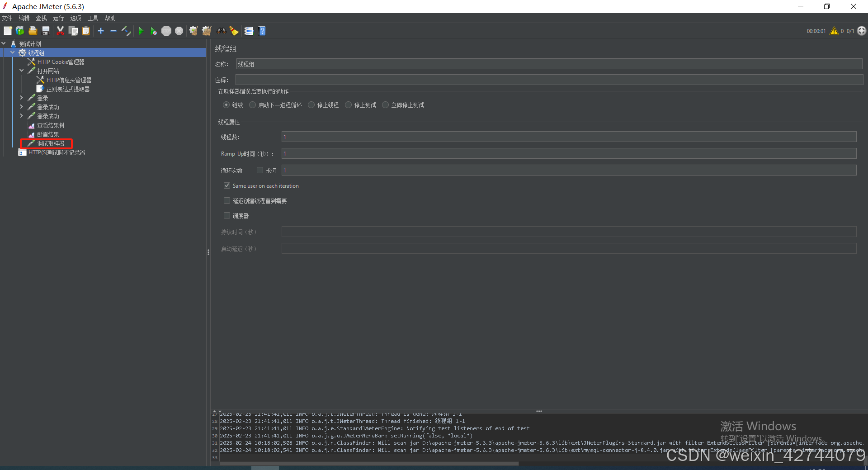The image size is (868, 470).
Task: Open the 文件 menu
Action: click(7, 18)
